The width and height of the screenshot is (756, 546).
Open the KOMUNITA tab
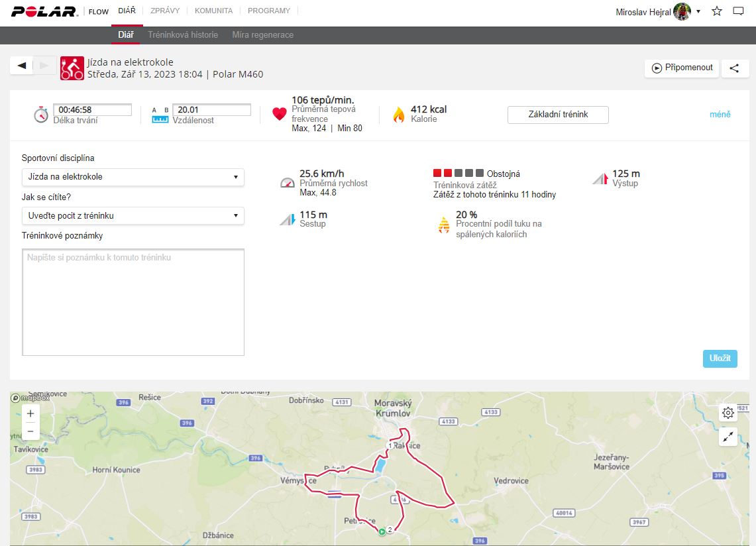point(213,11)
